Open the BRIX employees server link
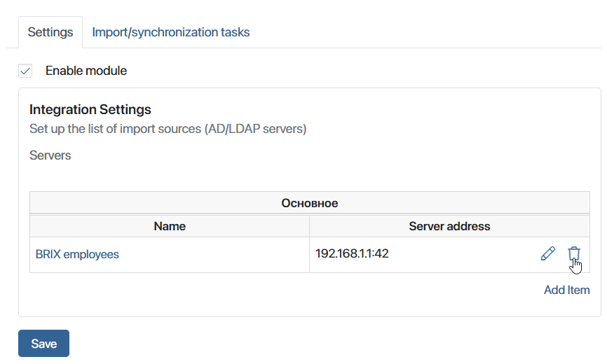The height and width of the screenshot is (364, 607). (77, 254)
